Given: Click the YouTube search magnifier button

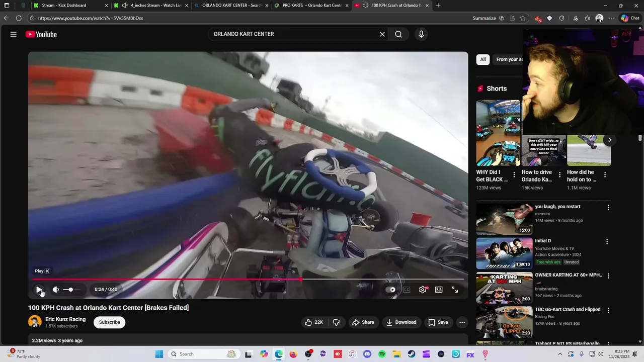Looking at the screenshot, I should [x=398, y=34].
